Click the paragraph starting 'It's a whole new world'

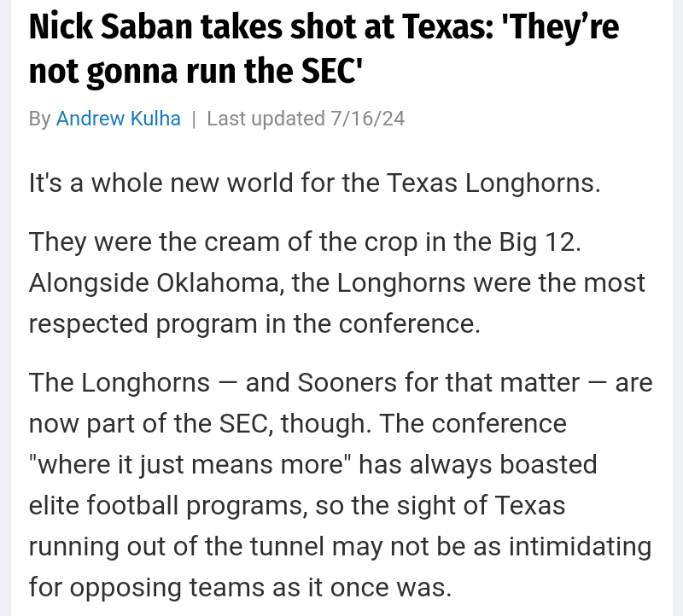click(x=314, y=183)
